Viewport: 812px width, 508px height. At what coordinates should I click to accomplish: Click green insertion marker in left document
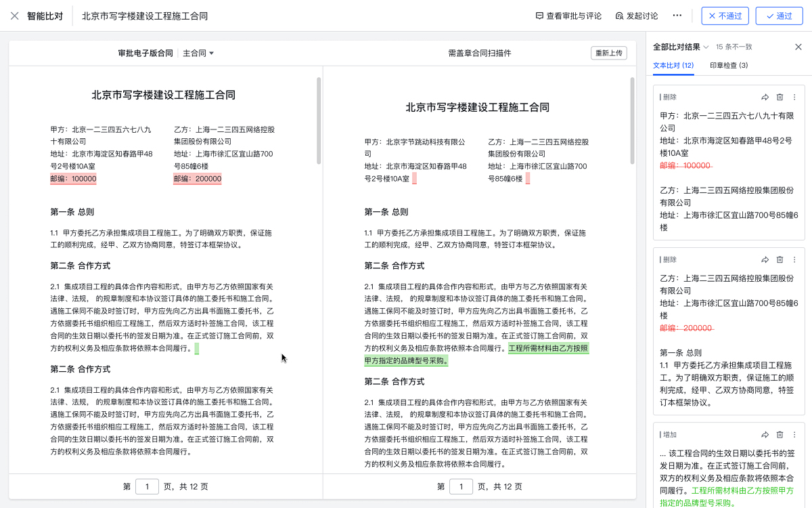point(197,349)
